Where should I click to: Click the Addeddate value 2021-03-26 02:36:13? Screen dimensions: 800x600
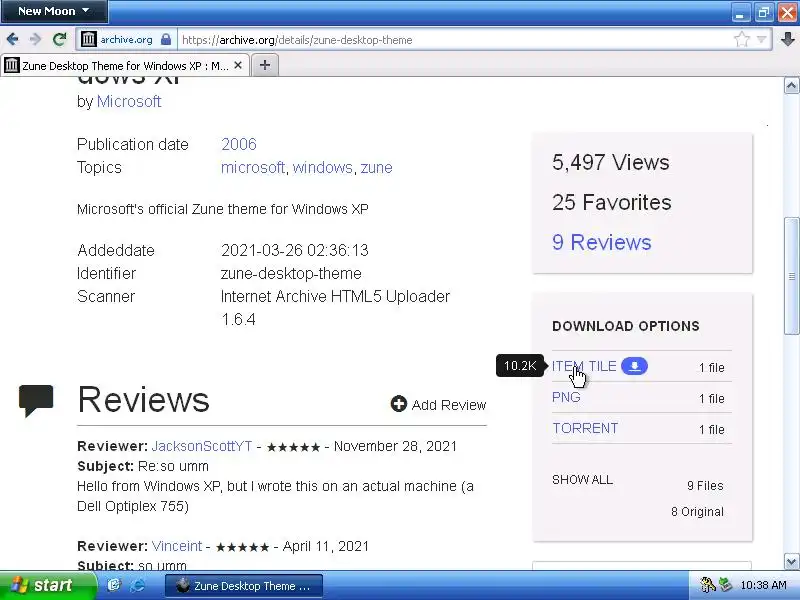tap(294, 251)
